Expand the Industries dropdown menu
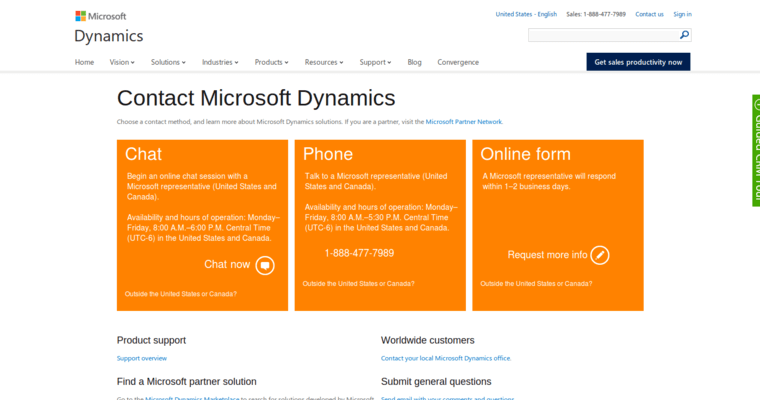 point(220,62)
